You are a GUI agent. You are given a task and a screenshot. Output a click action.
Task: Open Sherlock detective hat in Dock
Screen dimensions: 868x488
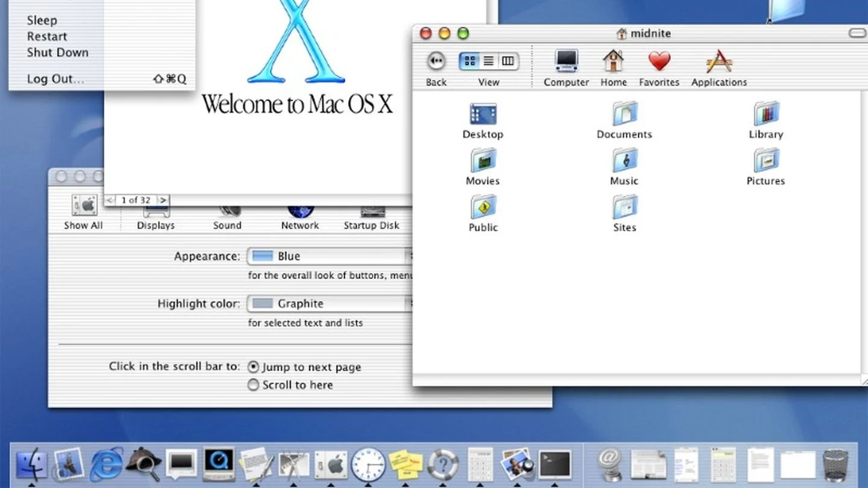143,464
